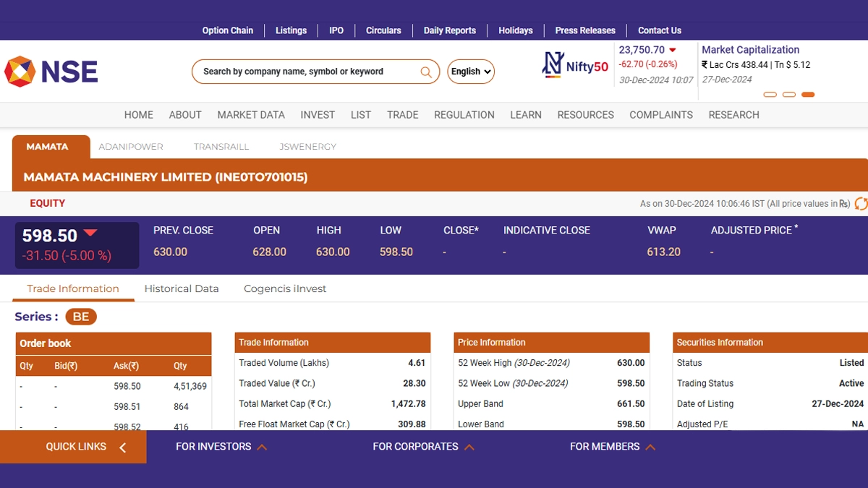Click the left chevron beside Quick Links
Image resolution: width=868 pixels, height=488 pixels.
click(x=122, y=448)
